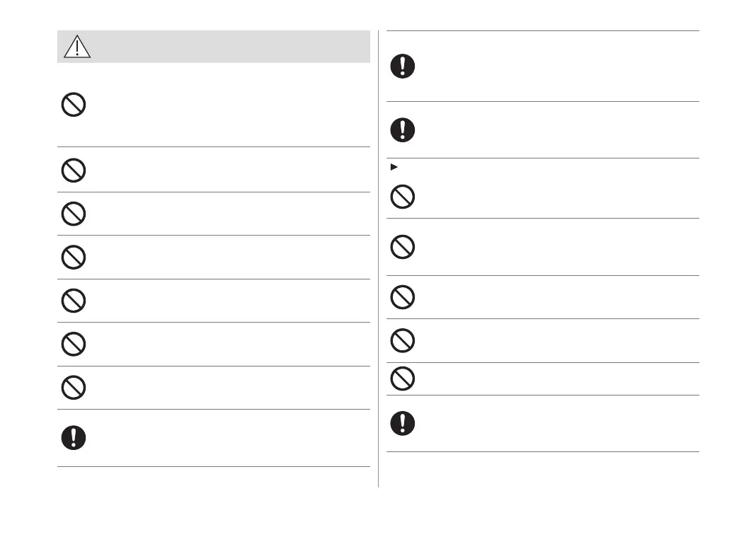
Task: Select the fourth prohibition icon in right column
Action: [403, 341]
